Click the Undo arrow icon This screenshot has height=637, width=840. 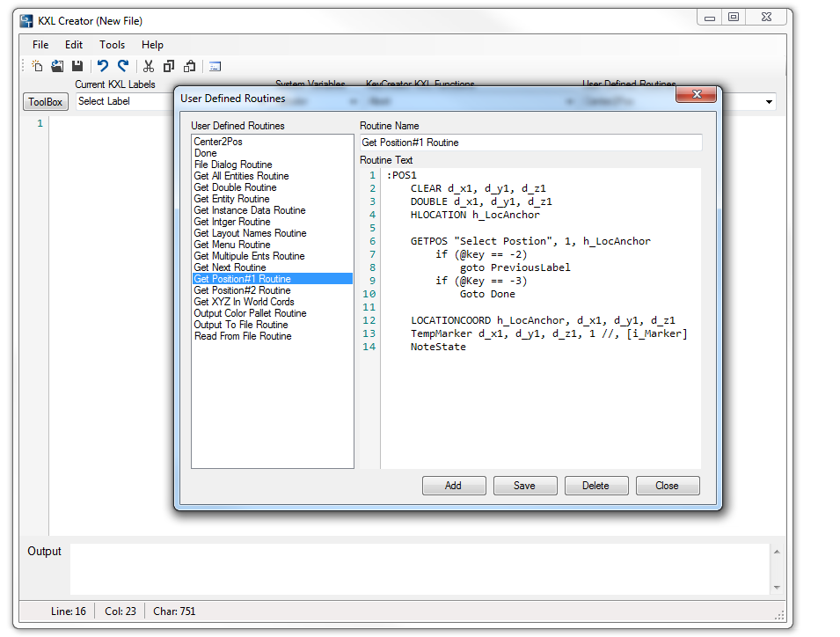point(102,66)
